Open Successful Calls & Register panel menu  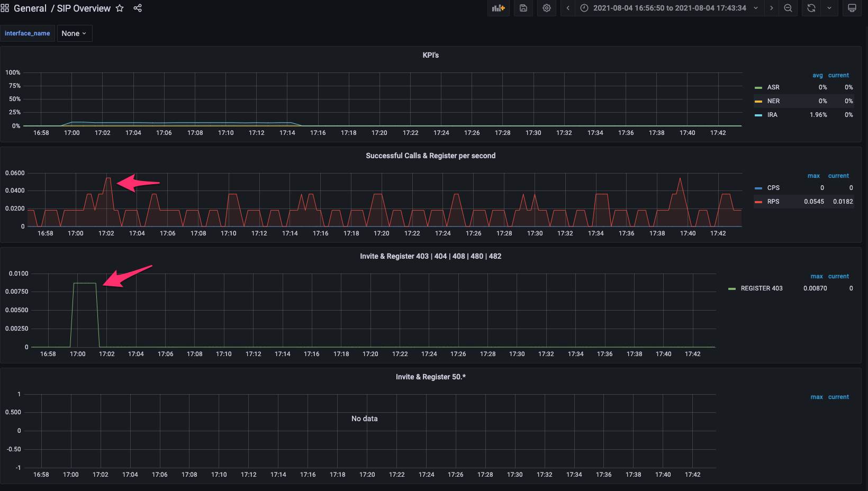point(431,156)
